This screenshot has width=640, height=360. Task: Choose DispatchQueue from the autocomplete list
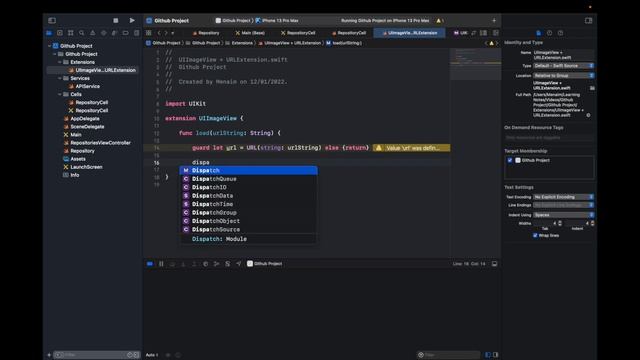(x=249, y=179)
